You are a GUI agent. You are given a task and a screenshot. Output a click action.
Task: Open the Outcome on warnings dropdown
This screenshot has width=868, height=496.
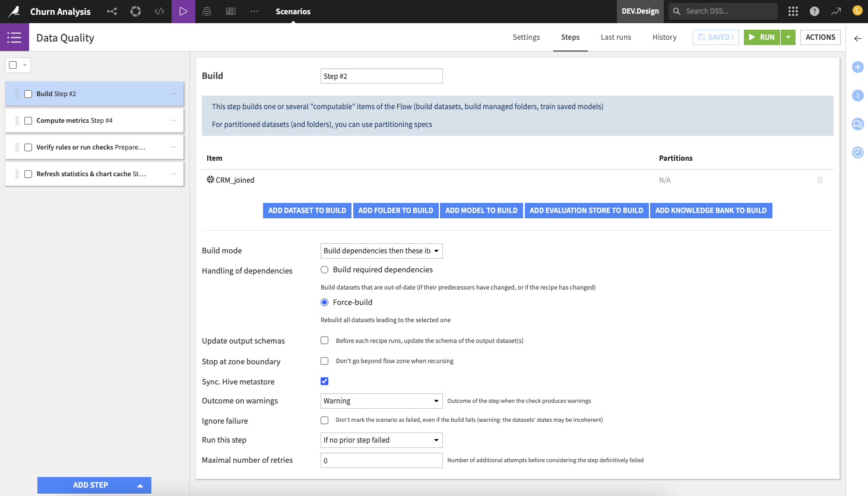coord(381,400)
